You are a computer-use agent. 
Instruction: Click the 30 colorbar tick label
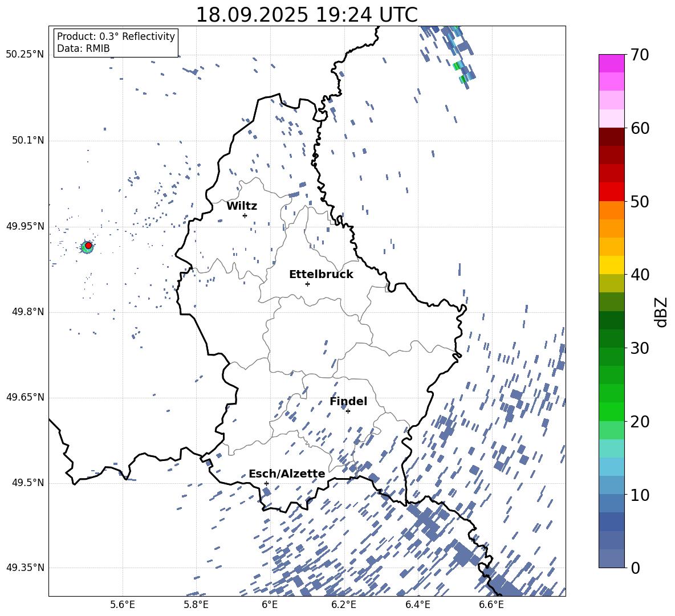click(639, 348)
